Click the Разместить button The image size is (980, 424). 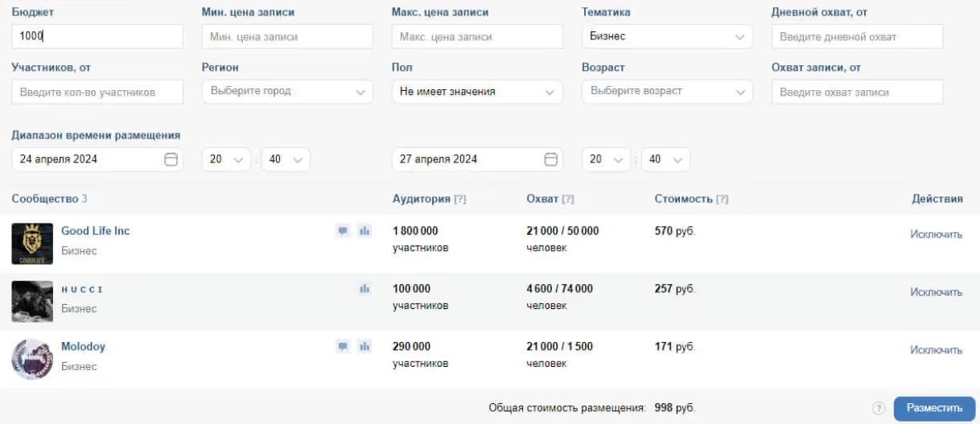click(x=934, y=408)
